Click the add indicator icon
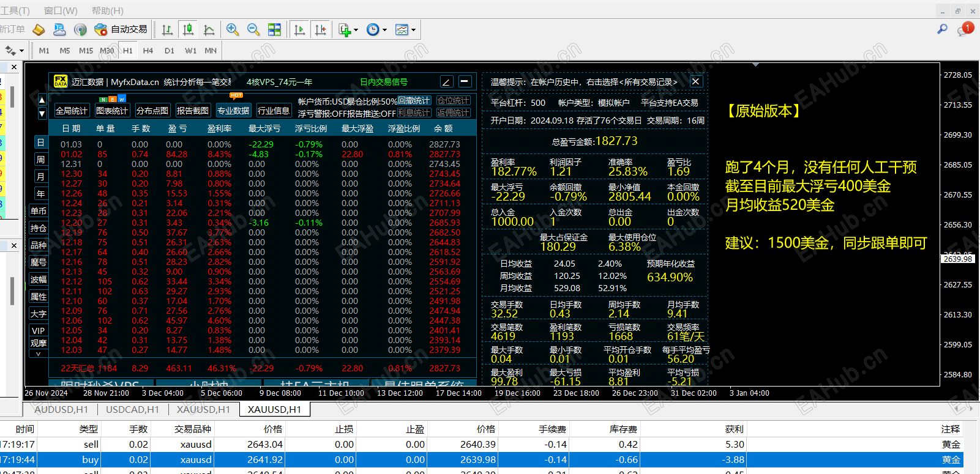Viewport: 980px width, 474px height. click(x=345, y=29)
